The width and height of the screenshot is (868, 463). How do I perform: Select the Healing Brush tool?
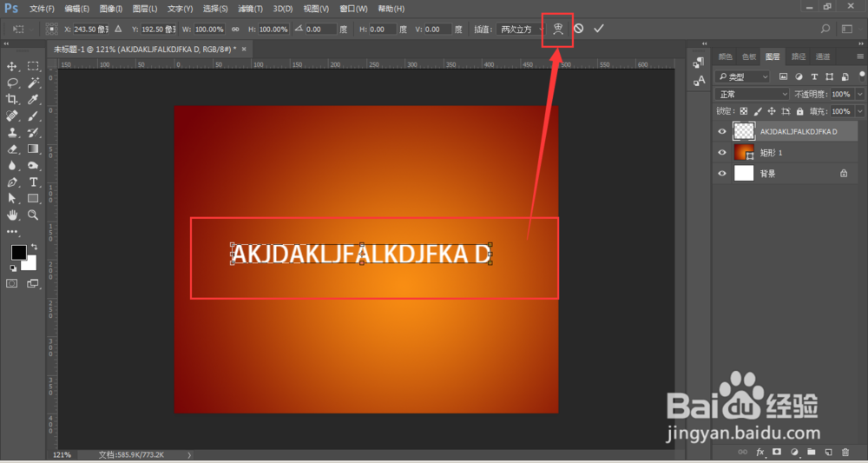pos(11,116)
